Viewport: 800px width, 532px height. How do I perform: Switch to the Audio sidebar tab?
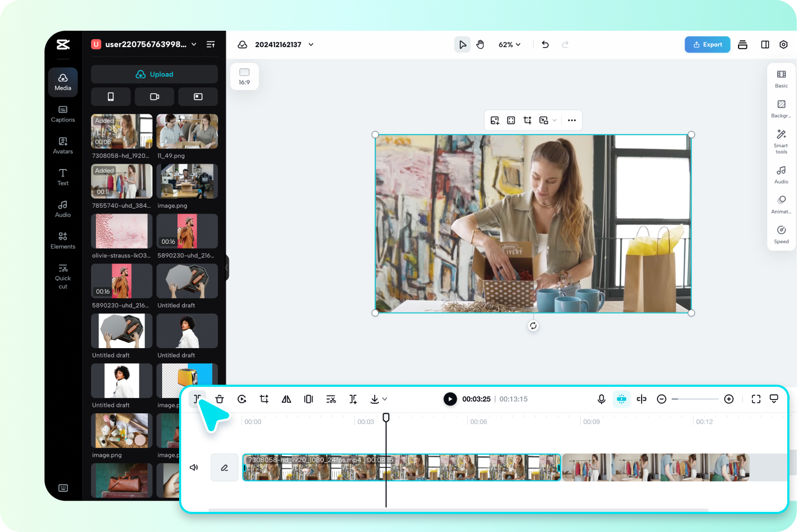63,209
